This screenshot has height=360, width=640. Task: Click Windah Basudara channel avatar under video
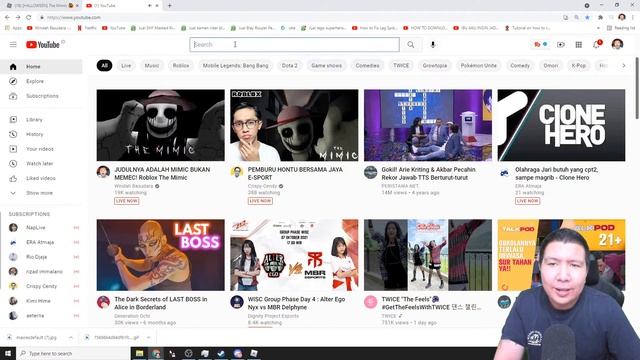(103, 172)
